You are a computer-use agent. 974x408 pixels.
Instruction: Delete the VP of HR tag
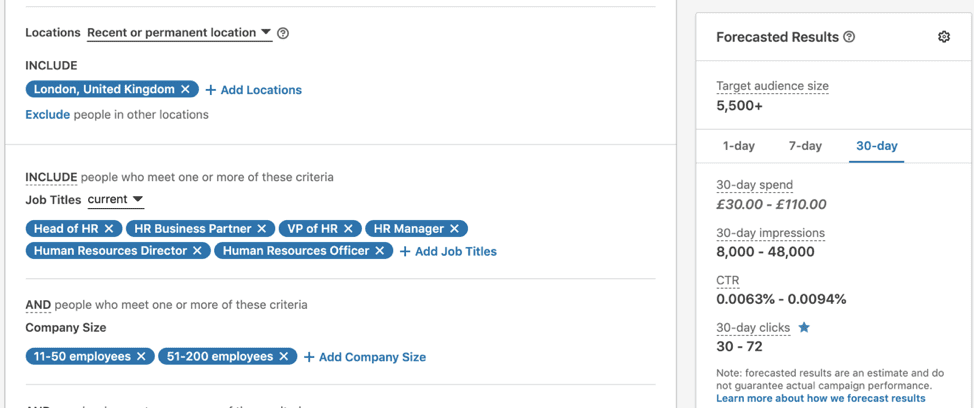349,229
